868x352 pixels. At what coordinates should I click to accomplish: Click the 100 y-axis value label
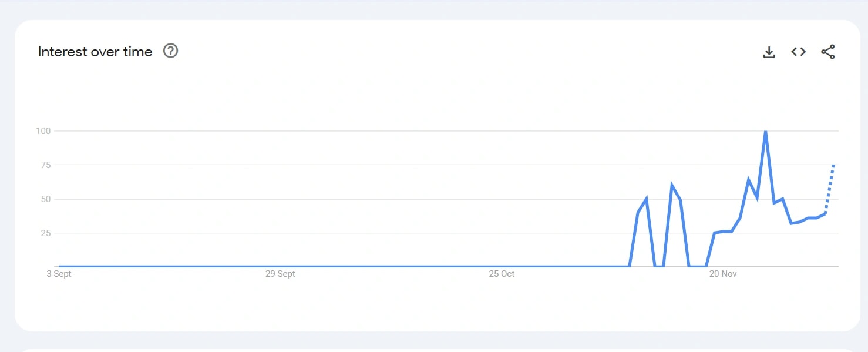(x=43, y=130)
